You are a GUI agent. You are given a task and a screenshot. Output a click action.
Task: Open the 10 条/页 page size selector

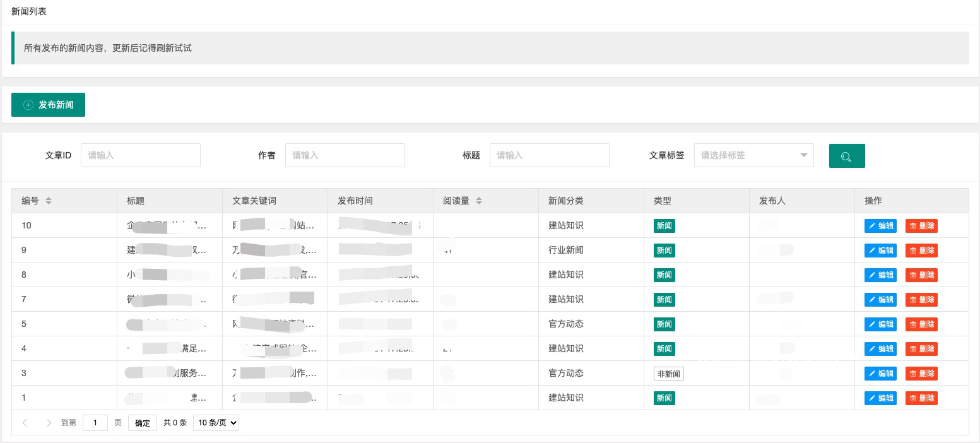(216, 423)
